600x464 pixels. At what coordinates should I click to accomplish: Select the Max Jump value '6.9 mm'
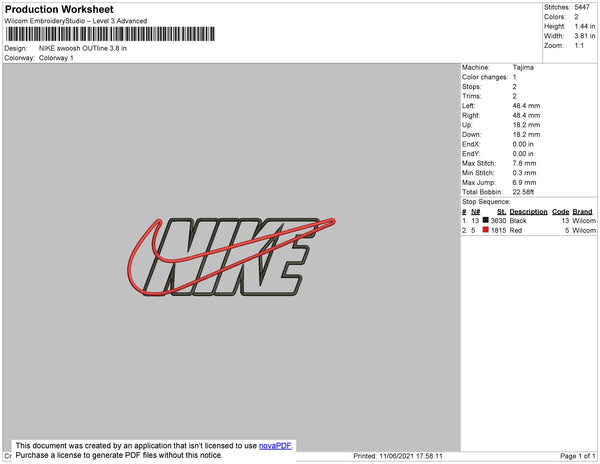[x=525, y=182]
